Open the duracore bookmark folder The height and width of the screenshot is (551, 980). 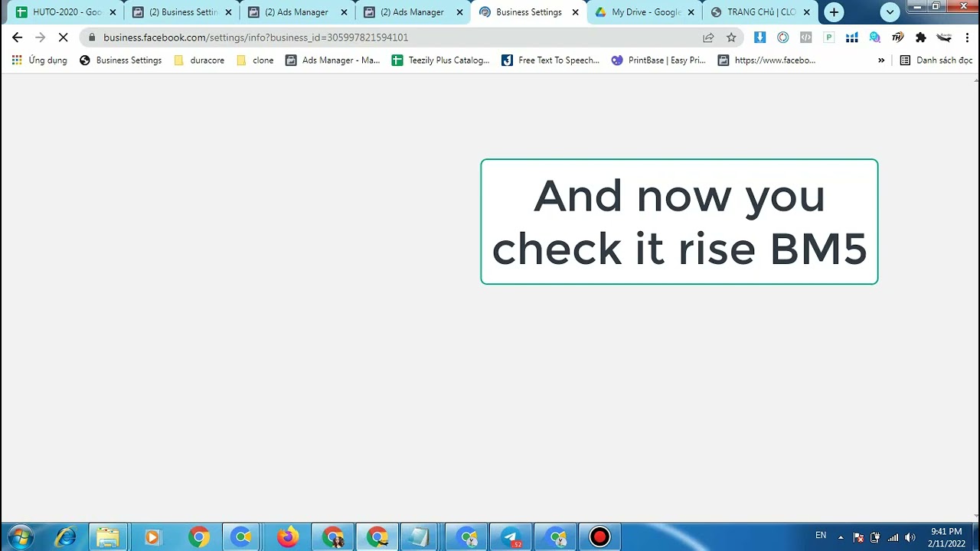199,60
